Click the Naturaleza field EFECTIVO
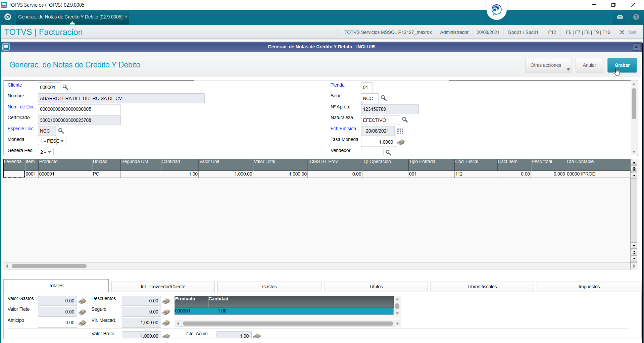This screenshot has width=644, height=343. click(x=380, y=120)
